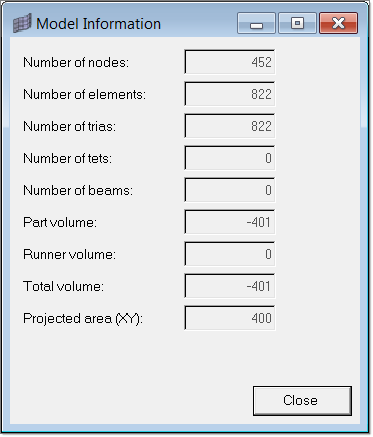Screen dimensions: 373x437
Task: Select the Number of beams field
Action: coord(230,190)
